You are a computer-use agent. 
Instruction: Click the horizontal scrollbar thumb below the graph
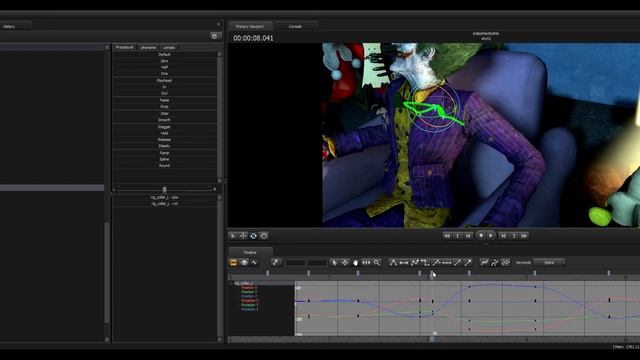coord(432,339)
